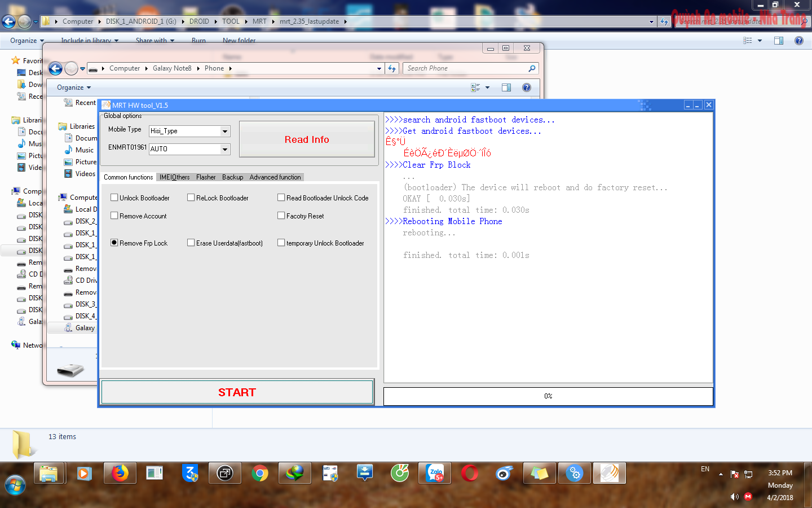Open Share with menu
Screen dimensions: 812x508
click(155, 41)
